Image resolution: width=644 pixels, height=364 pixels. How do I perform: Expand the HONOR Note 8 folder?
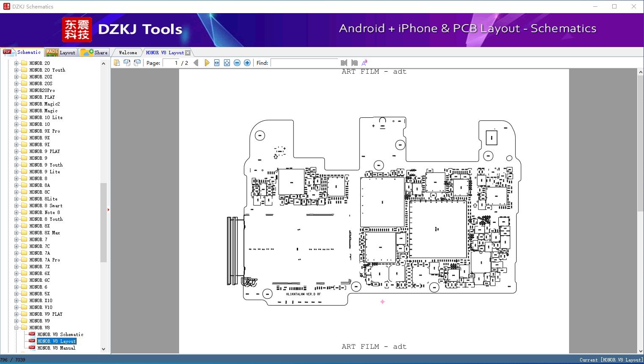pyautogui.click(x=17, y=212)
